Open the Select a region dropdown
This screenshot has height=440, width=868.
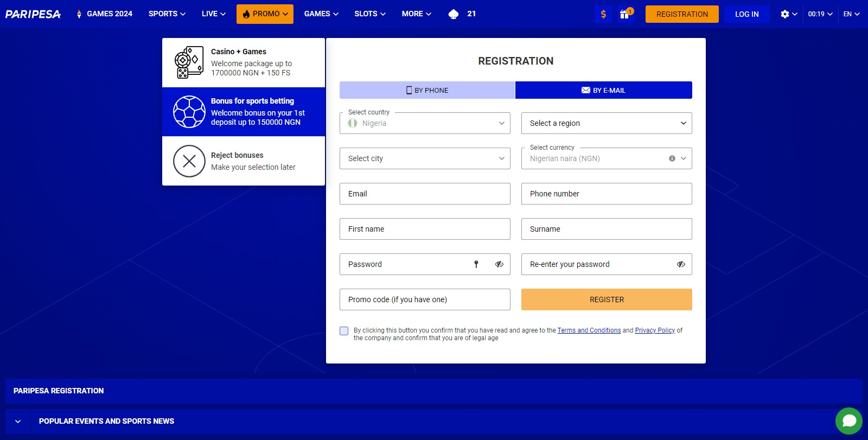pyautogui.click(x=607, y=123)
